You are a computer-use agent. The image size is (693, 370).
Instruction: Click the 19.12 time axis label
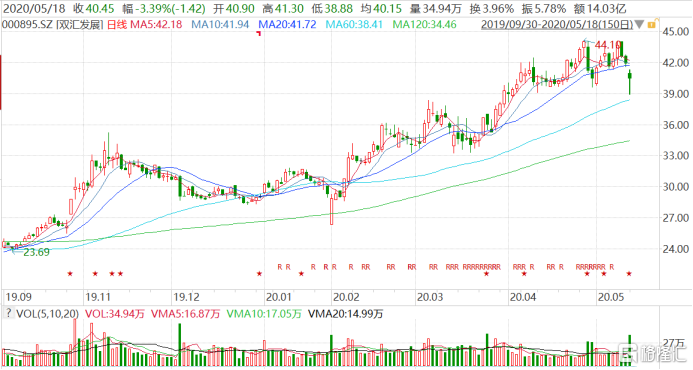pyautogui.click(x=186, y=297)
